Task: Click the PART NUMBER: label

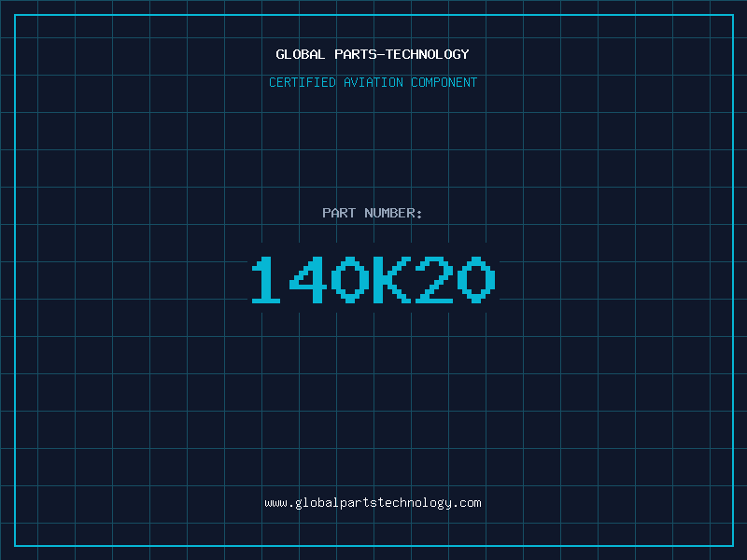Action: (373, 213)
